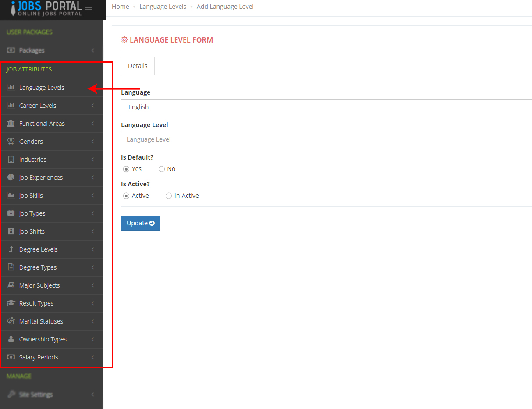
Task: Click the Result Types graduation cap icon
Action: coord(11,303)
